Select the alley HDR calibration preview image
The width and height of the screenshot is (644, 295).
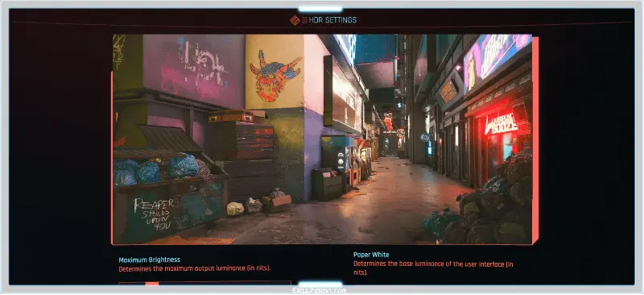coord(323,139)
